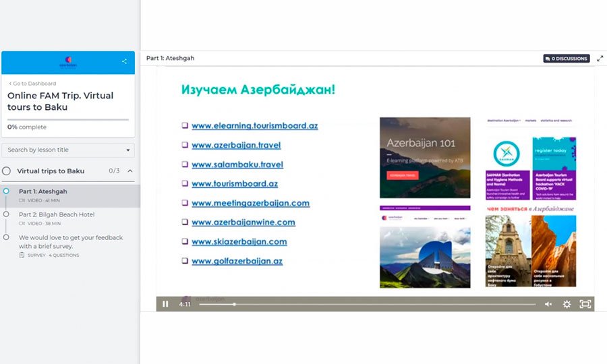Open video settings gear

pos(567,304)
